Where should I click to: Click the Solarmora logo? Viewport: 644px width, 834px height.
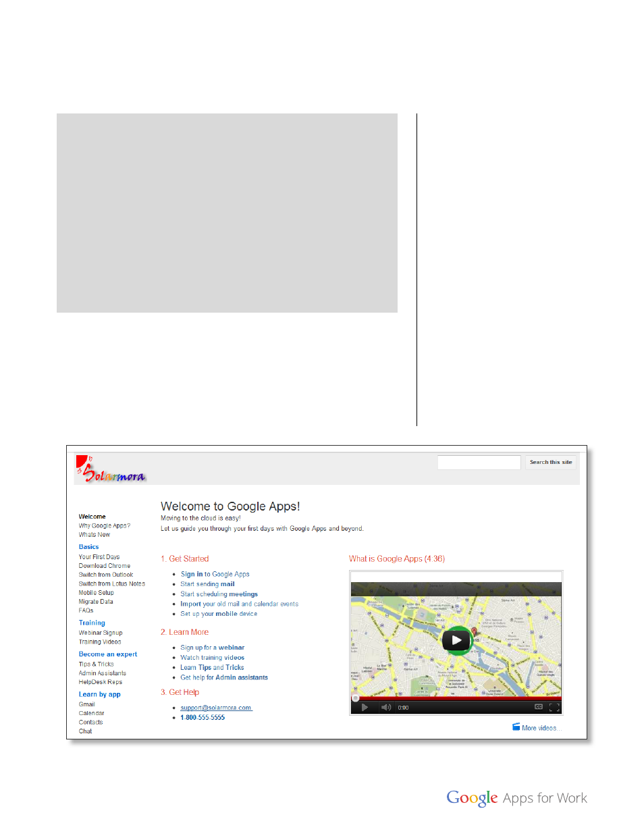[x=111, y=469]
